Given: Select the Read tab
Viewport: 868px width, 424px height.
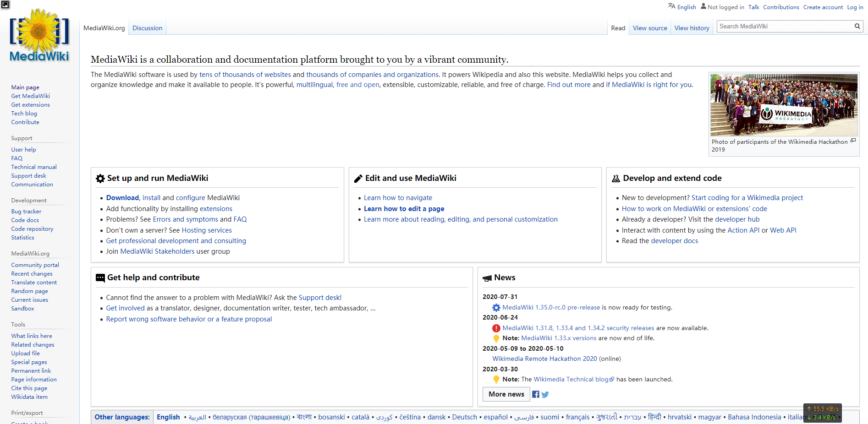Looking at the screenshot, I should click(x=618, y=28).
